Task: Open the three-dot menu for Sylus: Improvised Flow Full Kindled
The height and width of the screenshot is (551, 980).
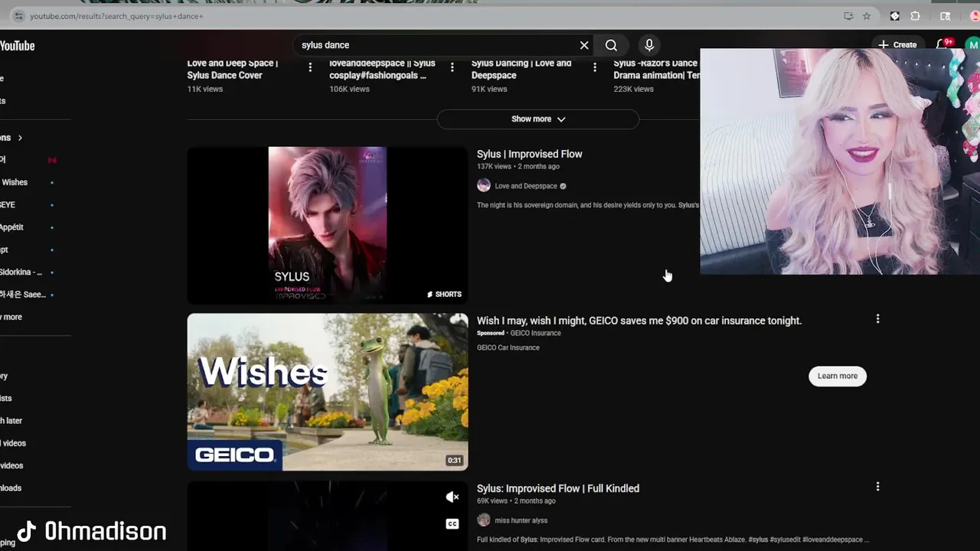Action: point(877,486)
